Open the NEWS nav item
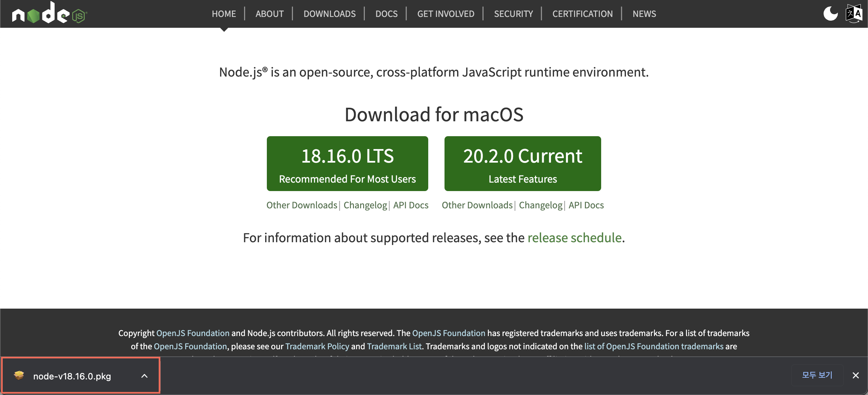The width and height of the screenshot is (868, 395). coord(644,14)
